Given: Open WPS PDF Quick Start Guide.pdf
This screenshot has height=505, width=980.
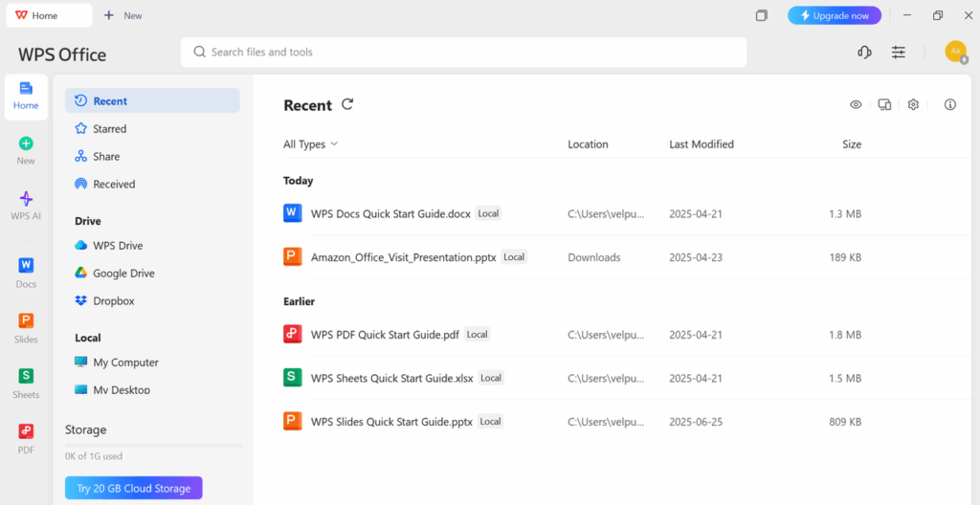Looking at the screenshot, I should click(385, 335).
